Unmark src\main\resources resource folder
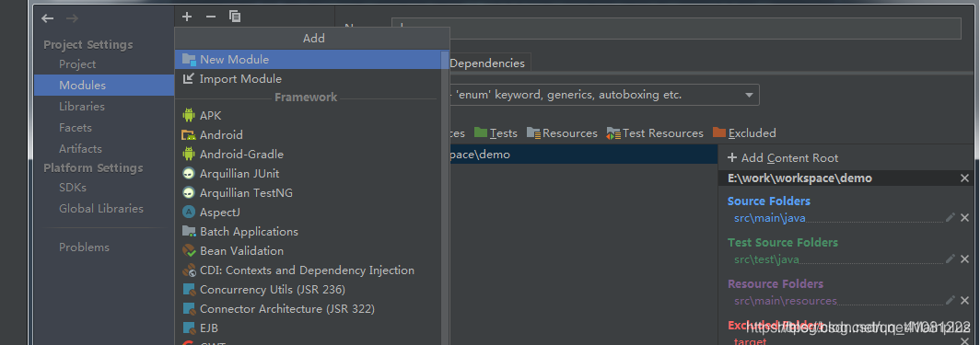Viewport: 980px width, 345px height. tap(964, 300)
